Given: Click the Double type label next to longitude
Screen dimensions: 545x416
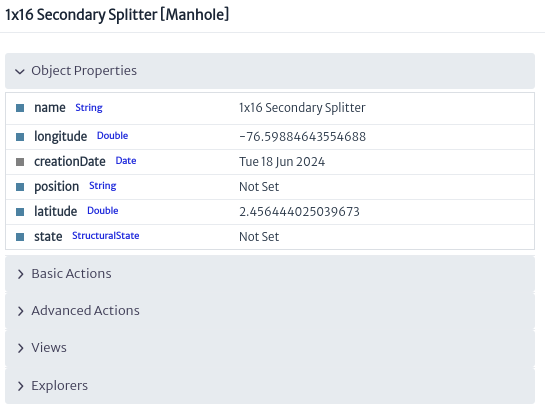Looking at the screenshot, I should point(112,136).
